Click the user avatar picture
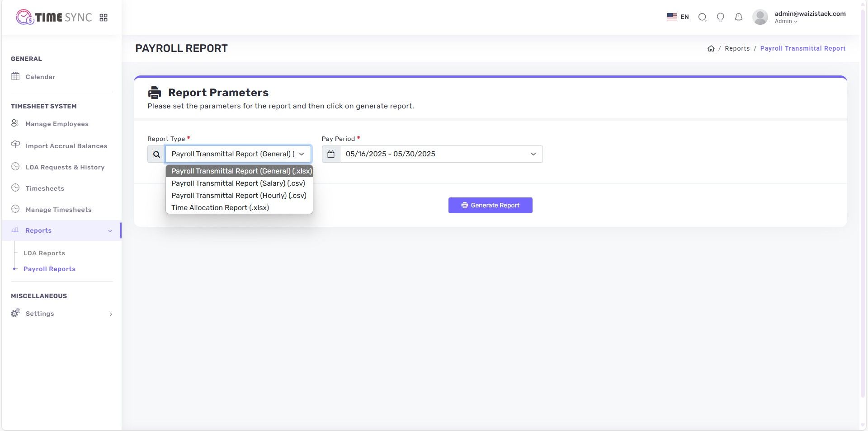This screenshot has width=868, height=431. pyautogui.click(x=760, y=17)
